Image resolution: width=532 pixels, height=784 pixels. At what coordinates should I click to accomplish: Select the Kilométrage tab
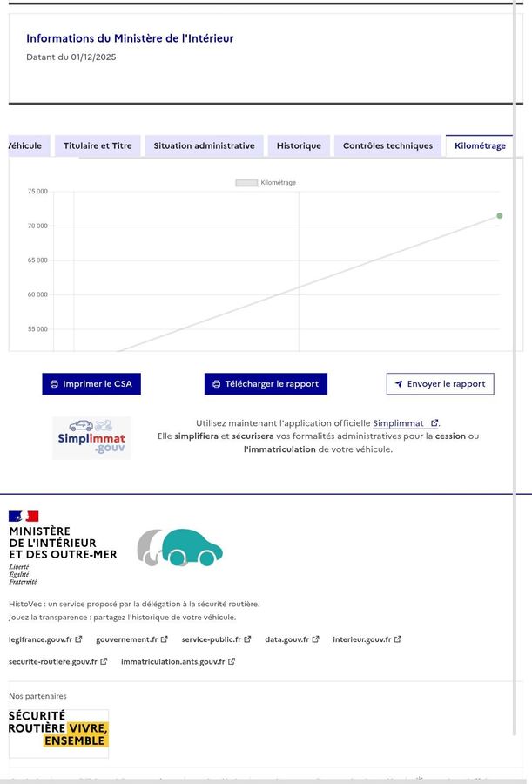click(x=480, y=145)
